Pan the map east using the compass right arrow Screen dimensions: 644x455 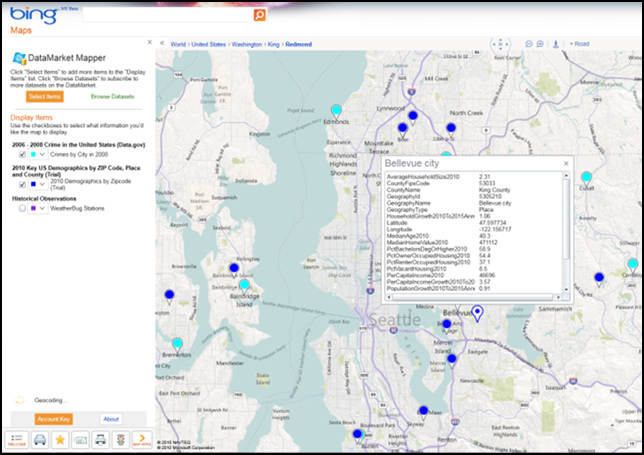[x=507, y=44]
